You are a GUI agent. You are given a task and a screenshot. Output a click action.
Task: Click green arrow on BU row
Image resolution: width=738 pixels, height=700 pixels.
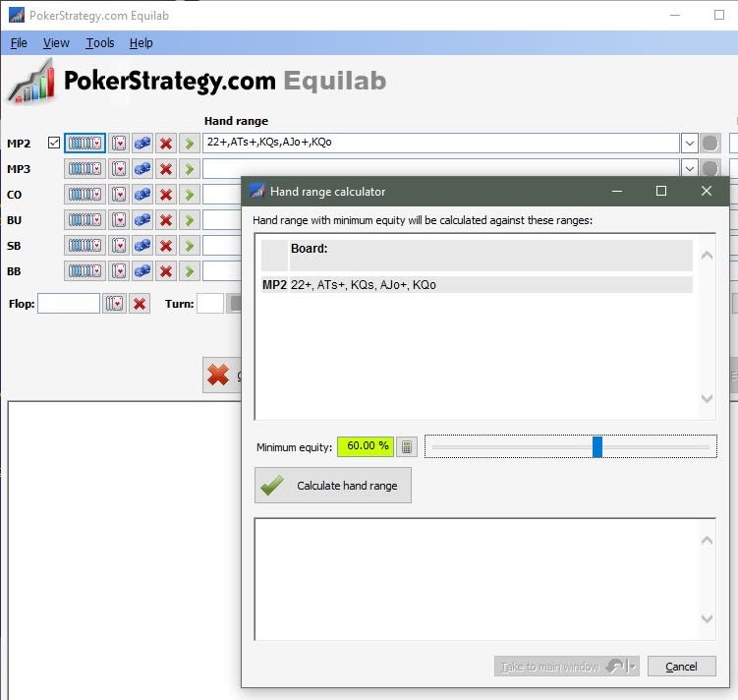(x=190, y=220)
